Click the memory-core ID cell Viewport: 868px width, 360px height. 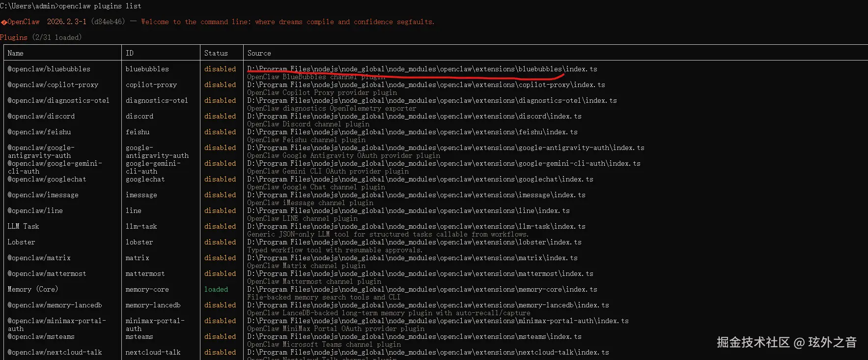(x=147, y=289)
